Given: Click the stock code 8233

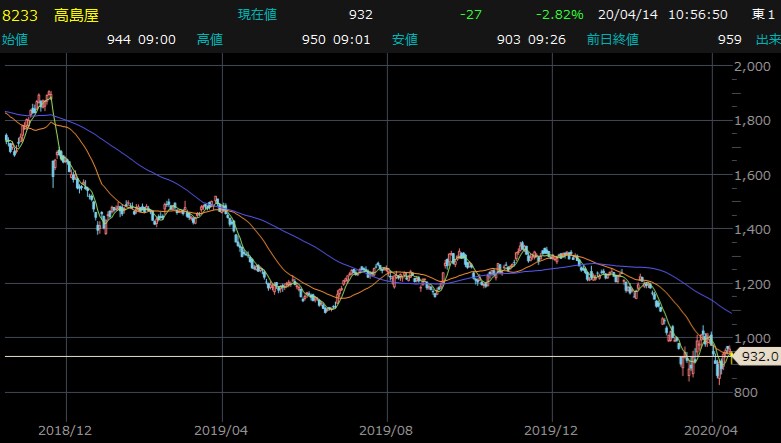Looking at the screenshot, I should (20, 15).
